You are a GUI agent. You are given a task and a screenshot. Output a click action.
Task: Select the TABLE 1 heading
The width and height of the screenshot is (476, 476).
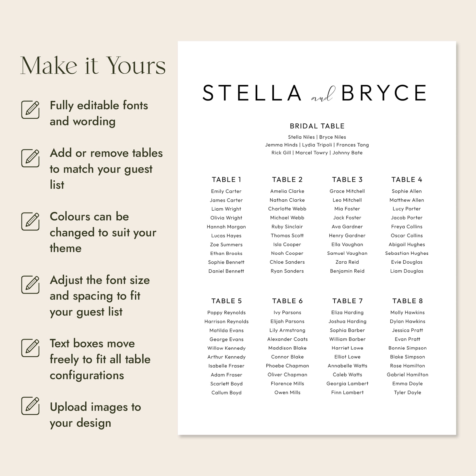point(227,180)
